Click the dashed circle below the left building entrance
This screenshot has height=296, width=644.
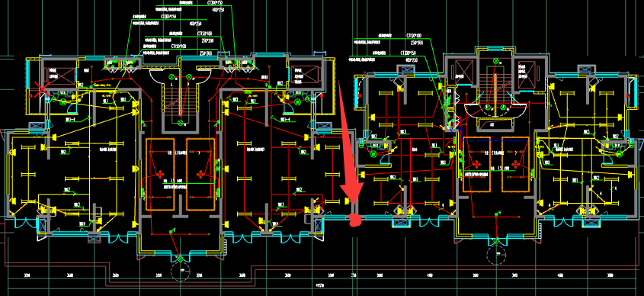(x=181, y=271)
